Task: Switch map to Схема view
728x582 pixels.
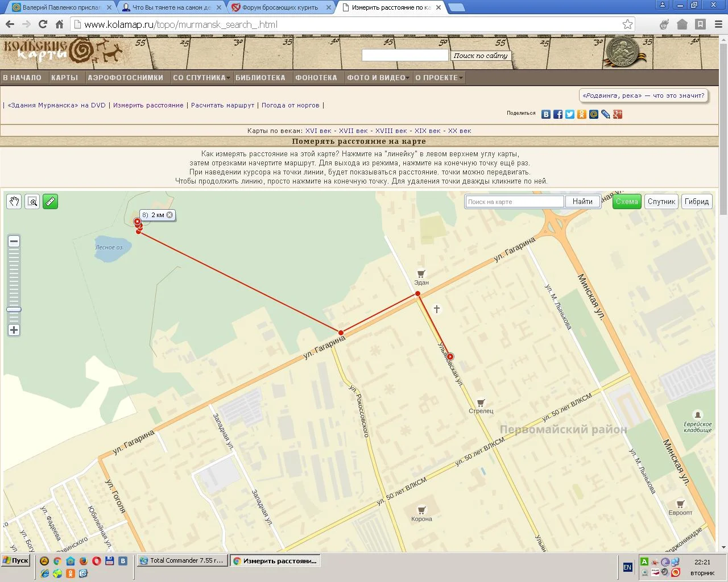Action: pyautogui.click(x=627, y=201)
